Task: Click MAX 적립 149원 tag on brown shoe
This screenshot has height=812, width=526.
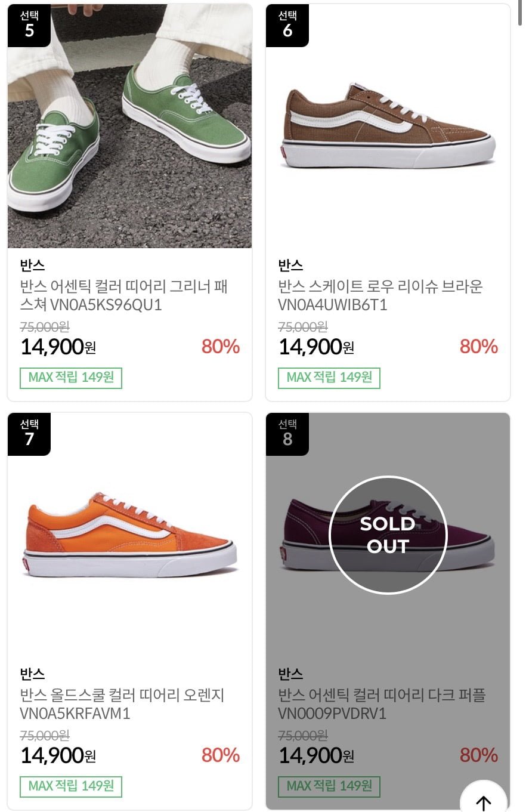Action: point(329,378)
